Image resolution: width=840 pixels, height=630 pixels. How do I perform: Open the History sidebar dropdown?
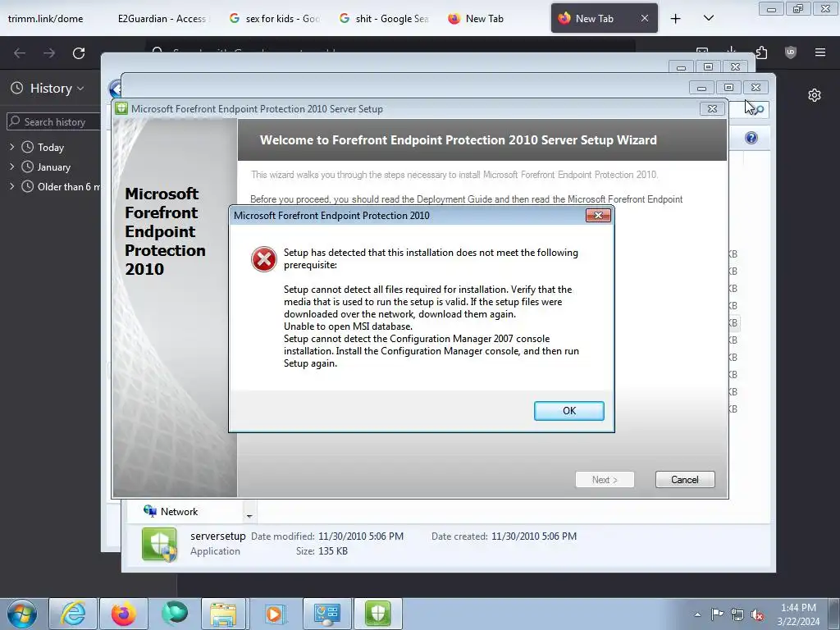point(48,89)
